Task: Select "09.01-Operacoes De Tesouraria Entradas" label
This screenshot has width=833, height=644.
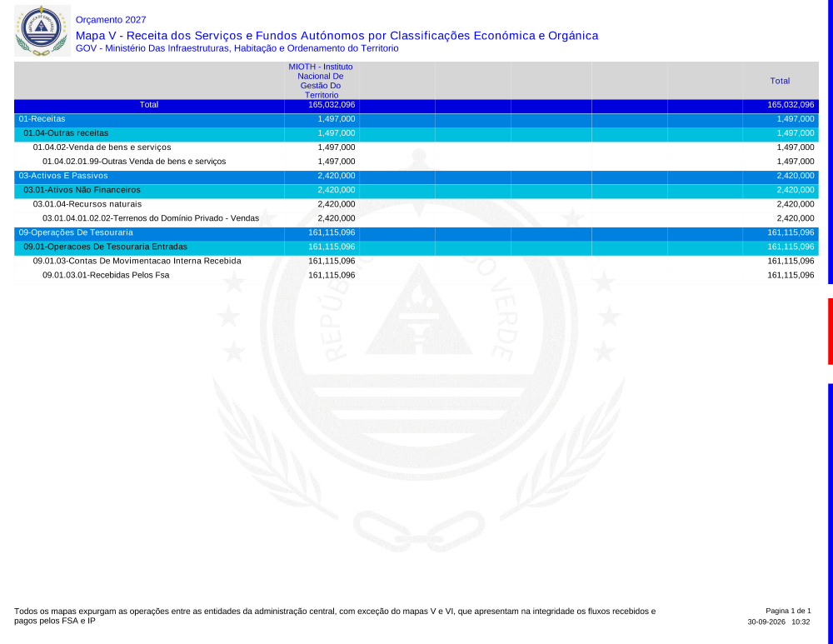Action: click(105, 247)
